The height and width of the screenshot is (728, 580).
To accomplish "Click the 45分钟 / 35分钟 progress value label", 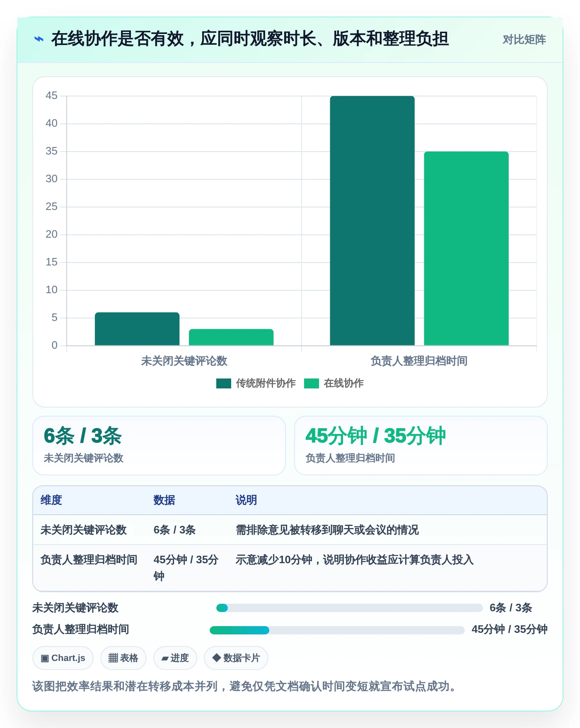I will 510,629.
